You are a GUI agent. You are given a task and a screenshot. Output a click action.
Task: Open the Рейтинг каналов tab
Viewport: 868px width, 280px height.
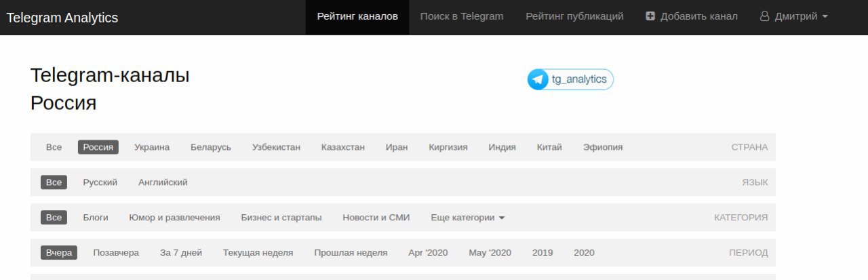click(357, 16)
